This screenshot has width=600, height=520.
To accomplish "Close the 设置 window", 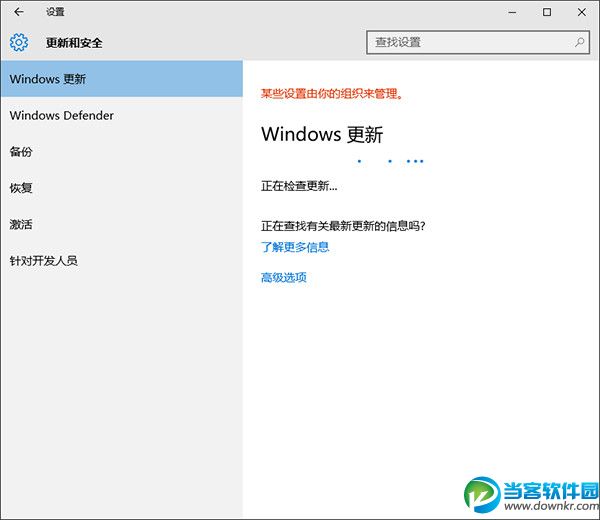I will 582,12.
